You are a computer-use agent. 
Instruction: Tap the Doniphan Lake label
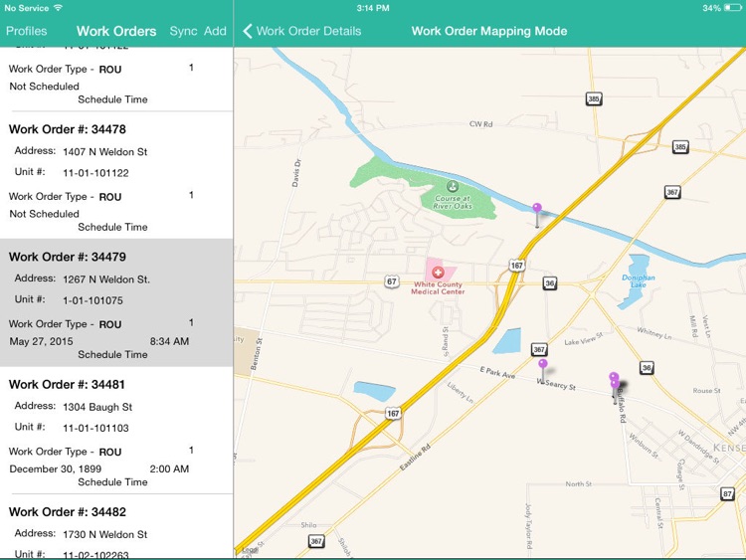[639, 280]
